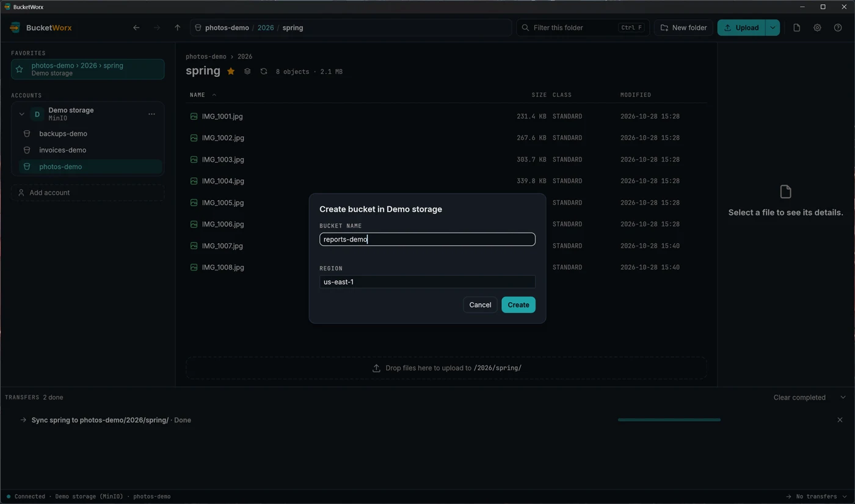Click the Upload button
This screenshot has width=855, height=504.
pos(741,27)
